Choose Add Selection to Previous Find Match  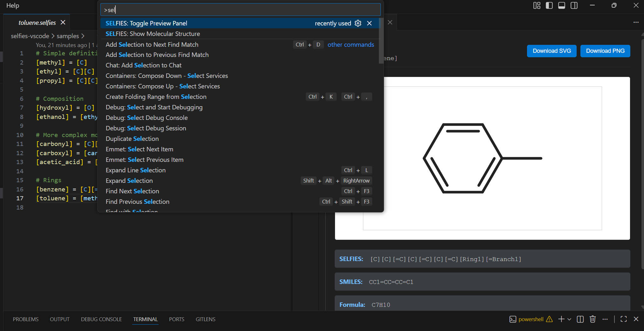240,55
